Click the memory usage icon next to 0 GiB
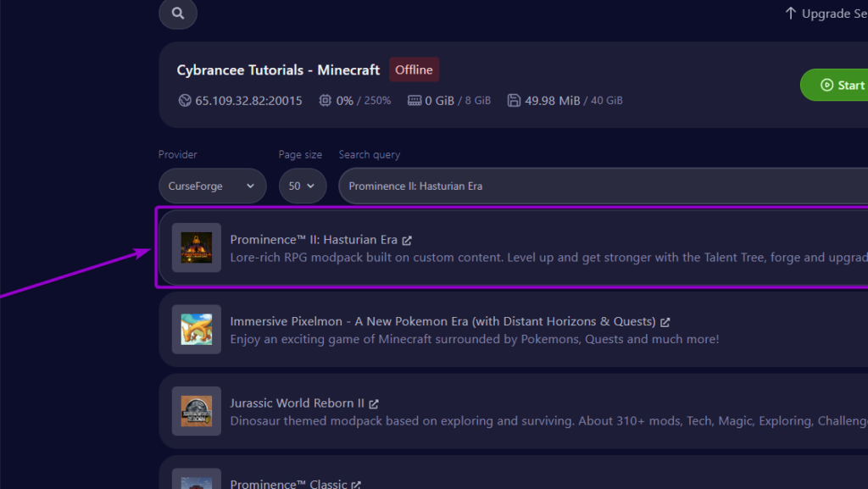Screen dimensions: 868x489 pos(415,99)
